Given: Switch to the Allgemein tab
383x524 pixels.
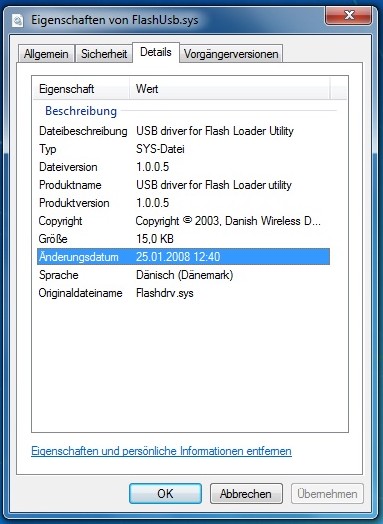Looking at the screenshot, I should [46, 54].
